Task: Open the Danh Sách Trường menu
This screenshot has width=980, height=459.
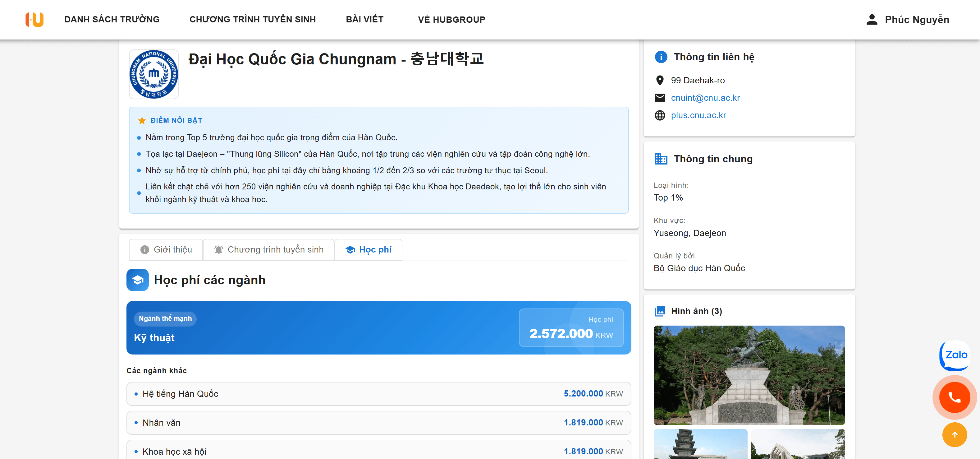Action: click(112, 19)
